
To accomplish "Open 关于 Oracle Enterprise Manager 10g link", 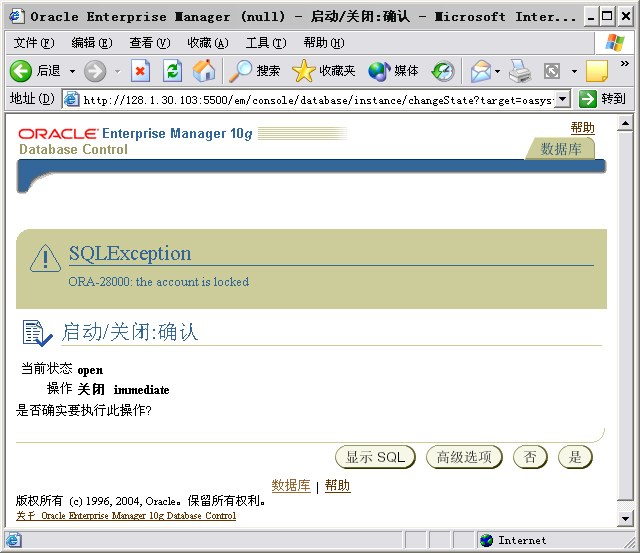I will pyautogui.click(x=126, y=516).
